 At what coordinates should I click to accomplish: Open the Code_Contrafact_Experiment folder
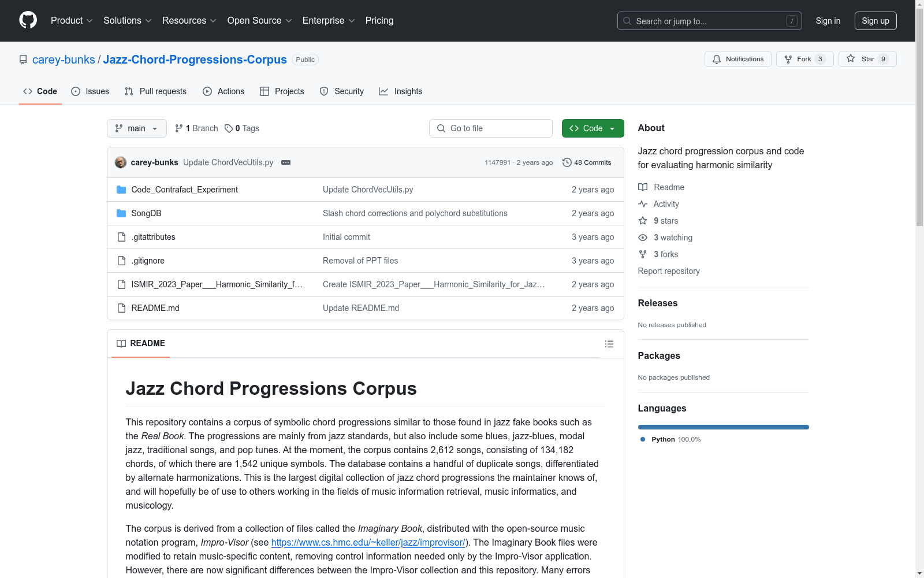point(184,190)
